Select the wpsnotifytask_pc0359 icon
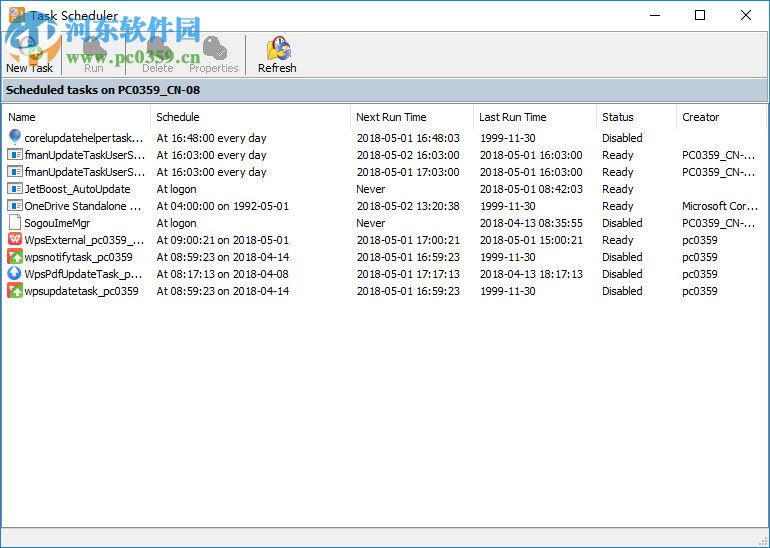Viewport: 770px width, 548px height. [x=15, y=257]
